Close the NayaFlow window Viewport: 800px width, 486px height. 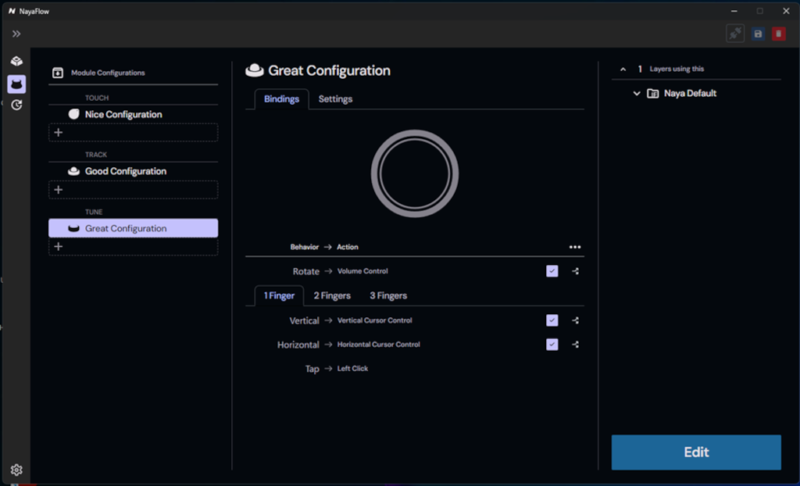coord(786,11)
